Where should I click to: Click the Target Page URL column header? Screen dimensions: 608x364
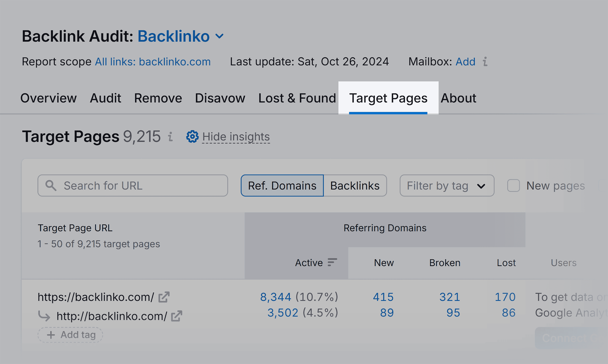click(75, 228)
